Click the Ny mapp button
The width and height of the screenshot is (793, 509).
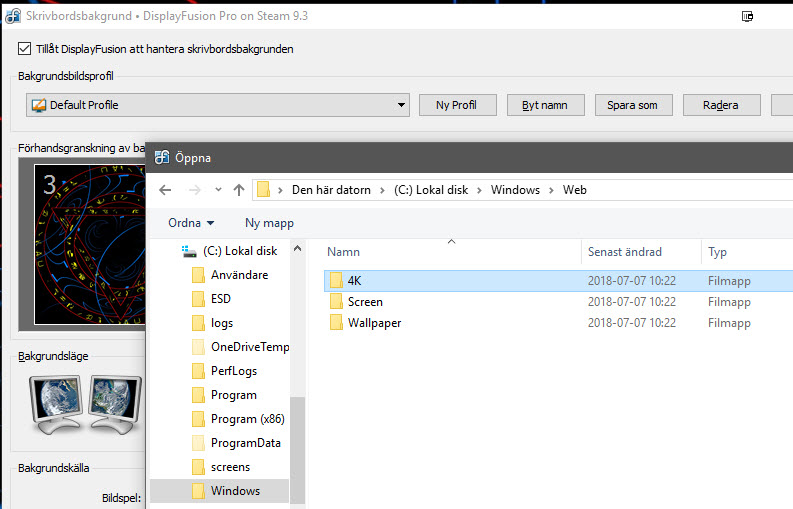point(269,223)
